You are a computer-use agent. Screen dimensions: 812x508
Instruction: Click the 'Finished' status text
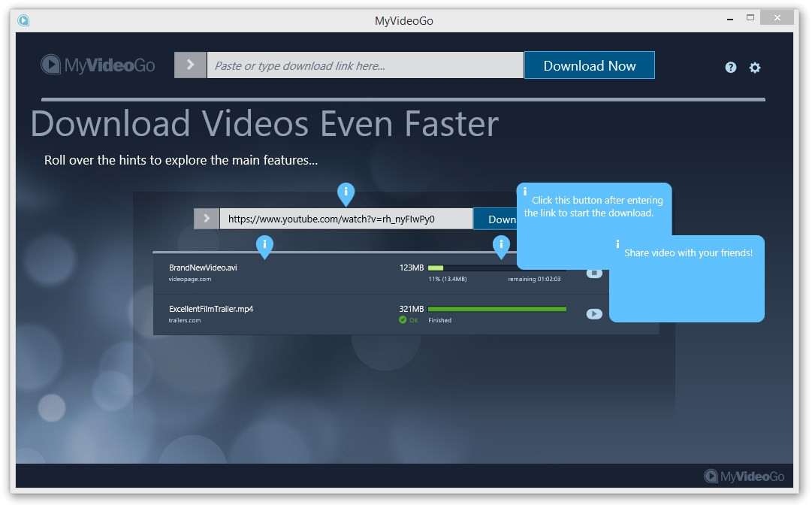[x=439, y=321]
